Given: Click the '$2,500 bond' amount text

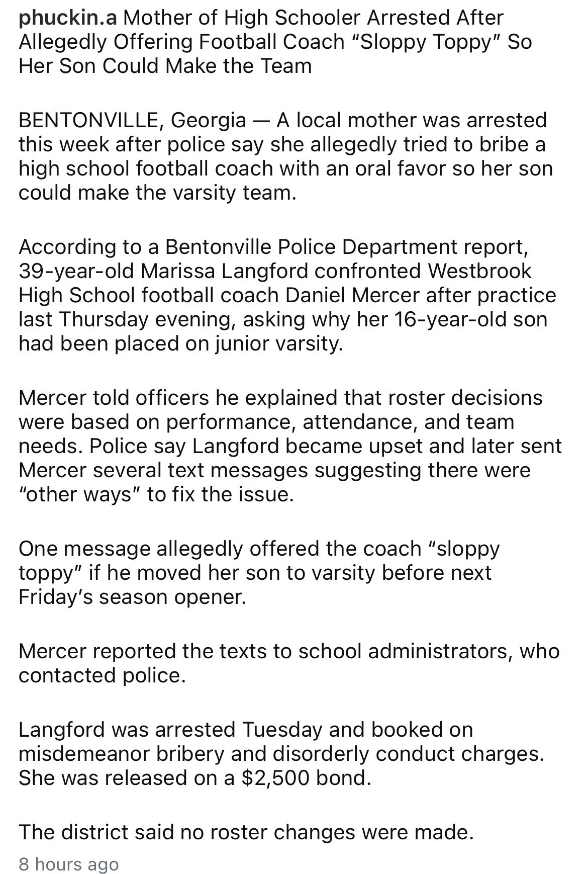Looking at the screenshot, I should click(306, 778).
